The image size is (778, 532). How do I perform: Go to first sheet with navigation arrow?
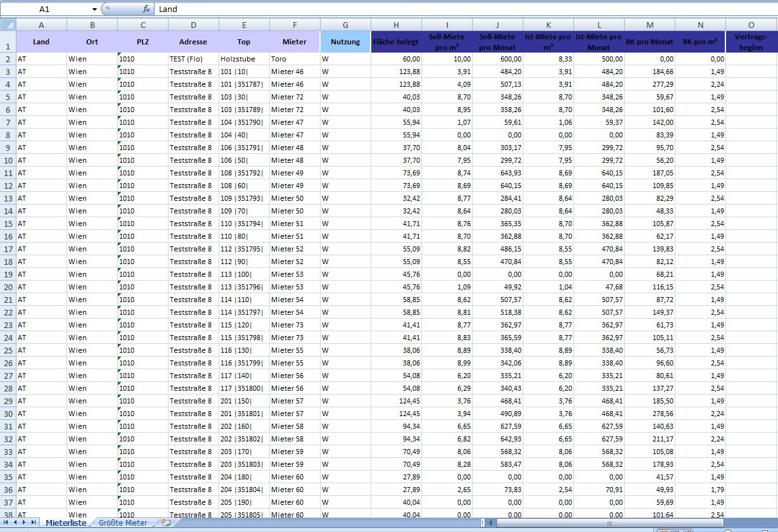[6, 522]
